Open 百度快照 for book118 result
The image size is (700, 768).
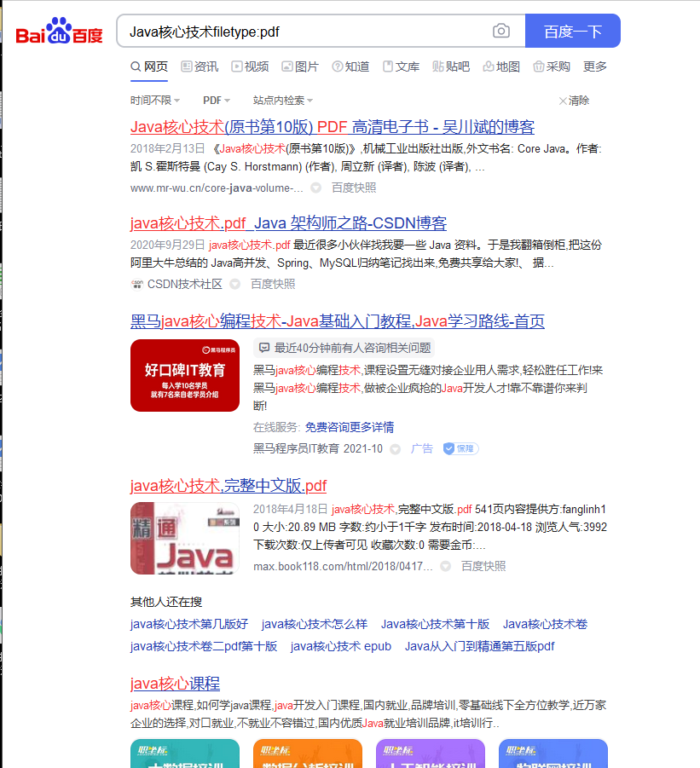pyautogui.click(x=483, y=566)
